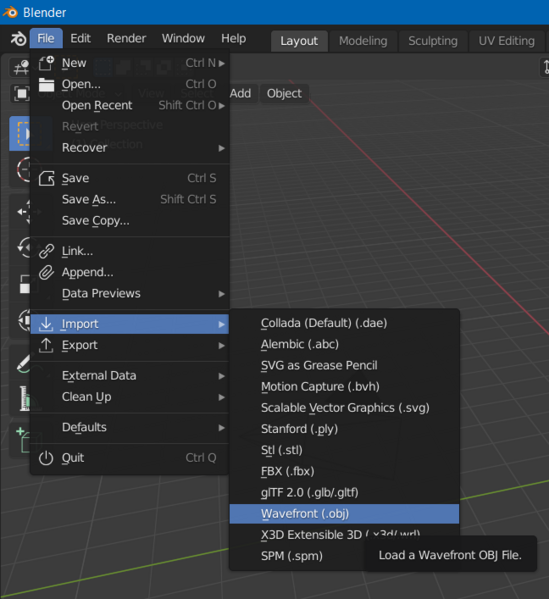549x599 pixels.
Task: Click the Export upload-arrow icon
Action: point(46,345)
